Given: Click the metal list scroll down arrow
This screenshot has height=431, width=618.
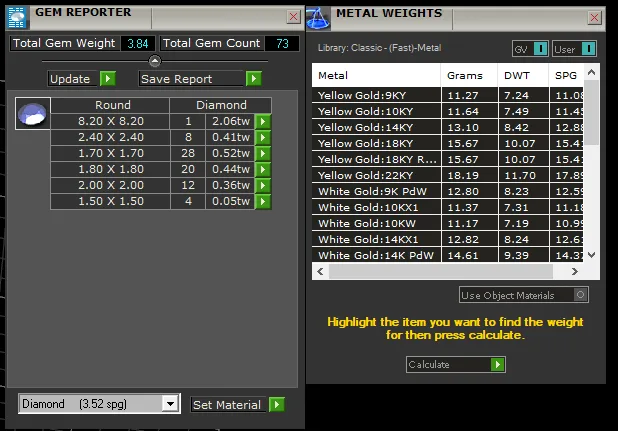Looking at the screenshot, I should point(591,255).
